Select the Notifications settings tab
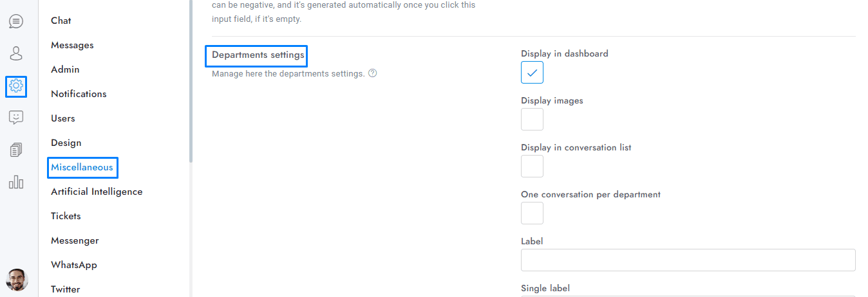This screenshot has height=297, width=868. (x=79, y=94)
